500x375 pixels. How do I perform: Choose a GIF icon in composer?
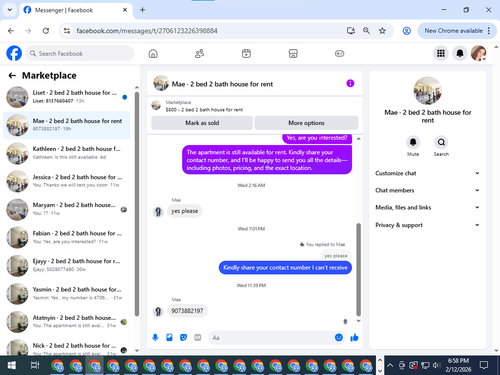click(x=198, y=337)
